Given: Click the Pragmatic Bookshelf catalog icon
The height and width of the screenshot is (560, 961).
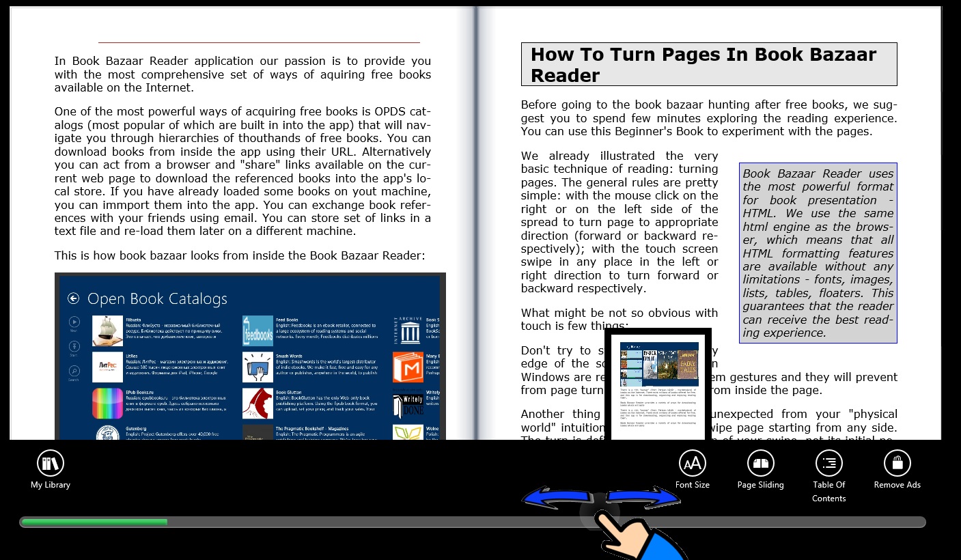Looking at the screenshot, I should coord(257,432).
